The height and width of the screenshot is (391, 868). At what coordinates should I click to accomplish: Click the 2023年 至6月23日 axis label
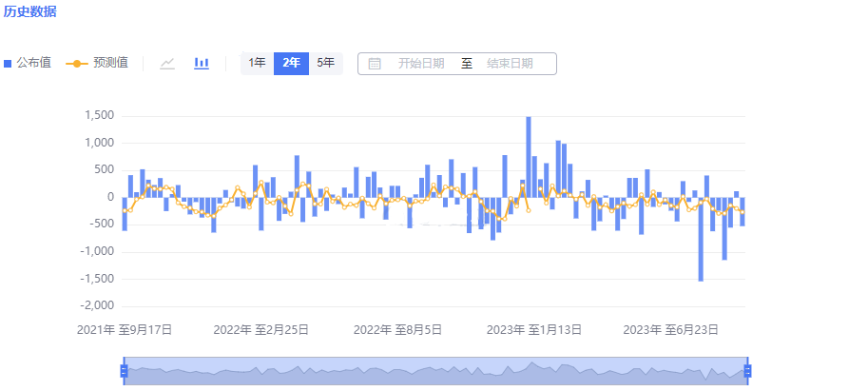point(670,330)
